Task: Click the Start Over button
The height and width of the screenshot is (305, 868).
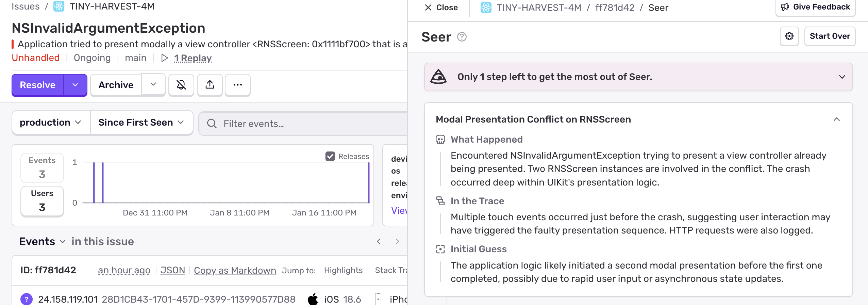Action: point(830,36)
